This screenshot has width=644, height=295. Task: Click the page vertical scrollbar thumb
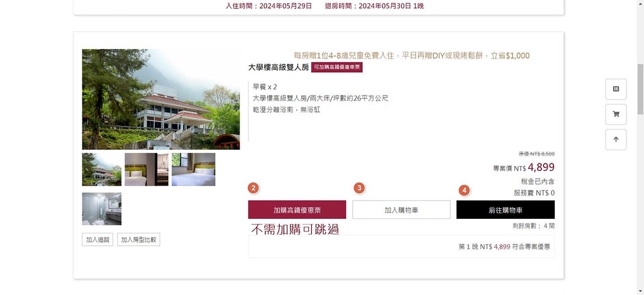(x=640, y=89)
